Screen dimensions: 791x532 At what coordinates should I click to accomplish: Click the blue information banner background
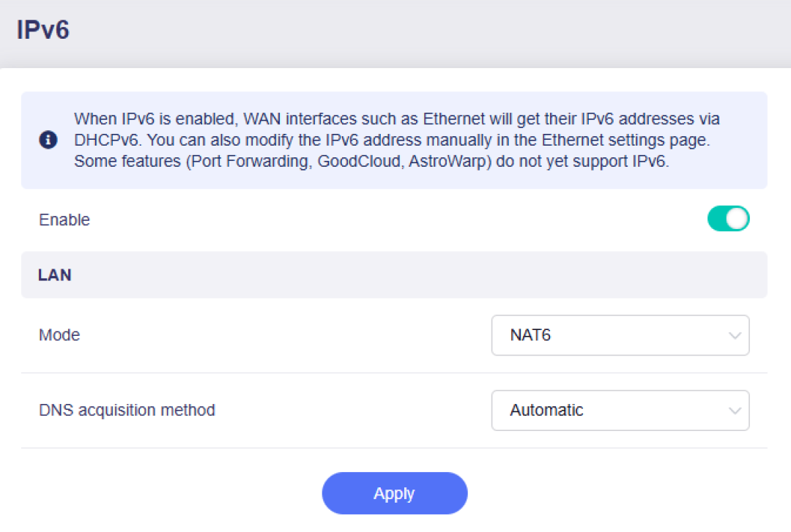point(394,141)
